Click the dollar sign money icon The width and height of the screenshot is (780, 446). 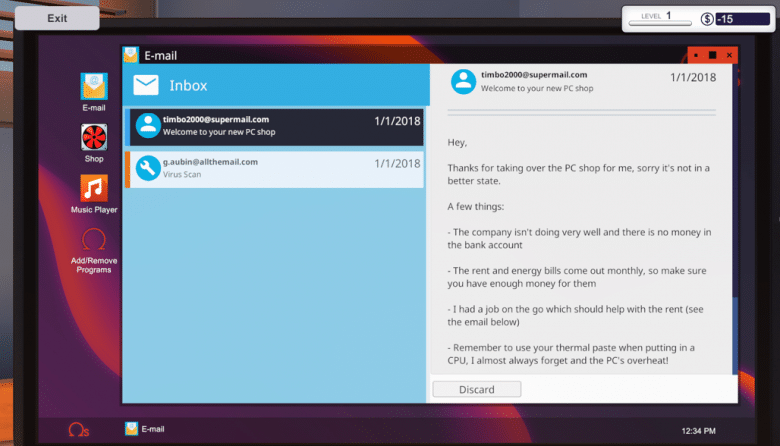click(x=708, y=19)
